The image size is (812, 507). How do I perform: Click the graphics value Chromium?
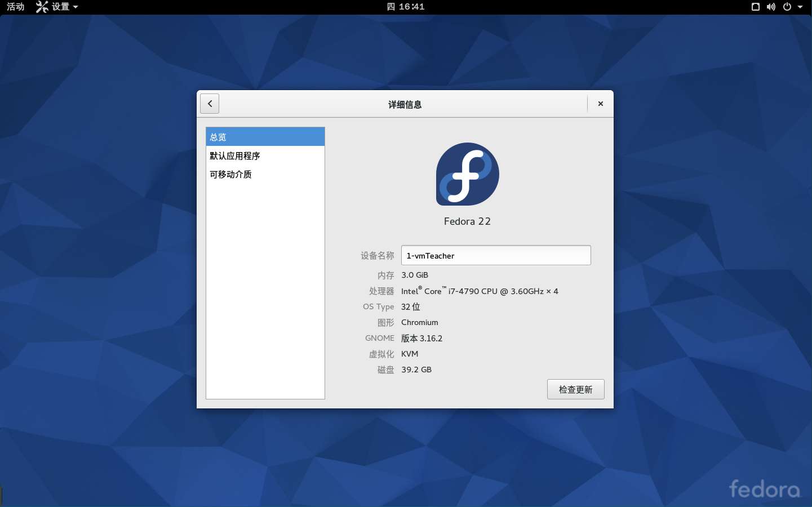pos(420,322)
